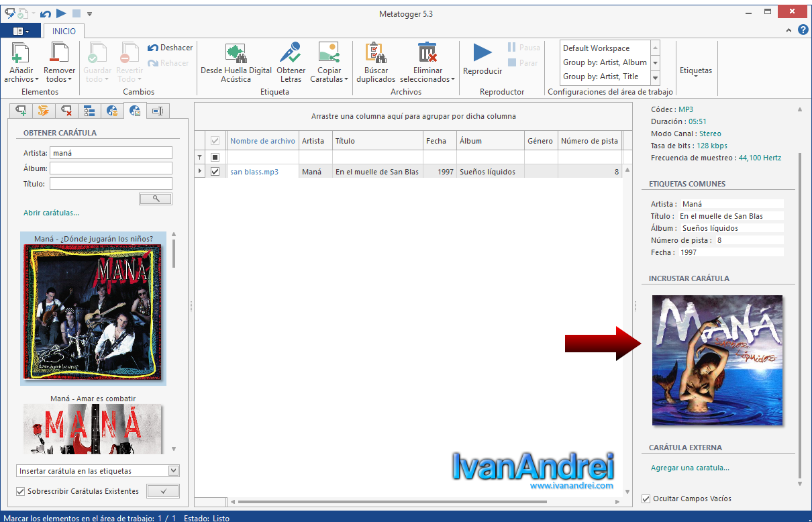Viewport: 812px width, 522px height.
Task: Open Insertar carátula en las etiquetas dropdown
Action: (x=98, y=471)
